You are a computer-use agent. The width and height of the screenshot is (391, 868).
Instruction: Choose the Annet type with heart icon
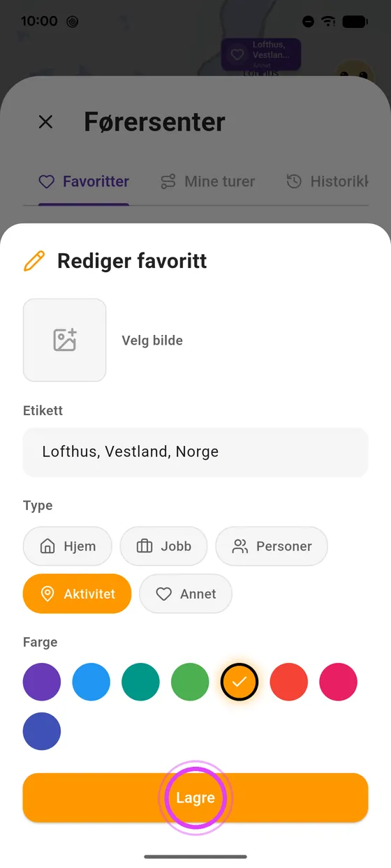(x=186, y=594)
